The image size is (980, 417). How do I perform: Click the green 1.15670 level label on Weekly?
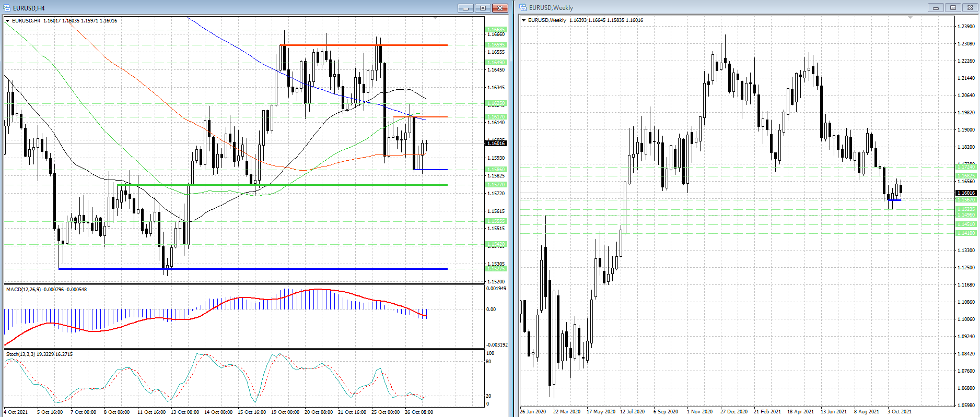coord(966,200)
